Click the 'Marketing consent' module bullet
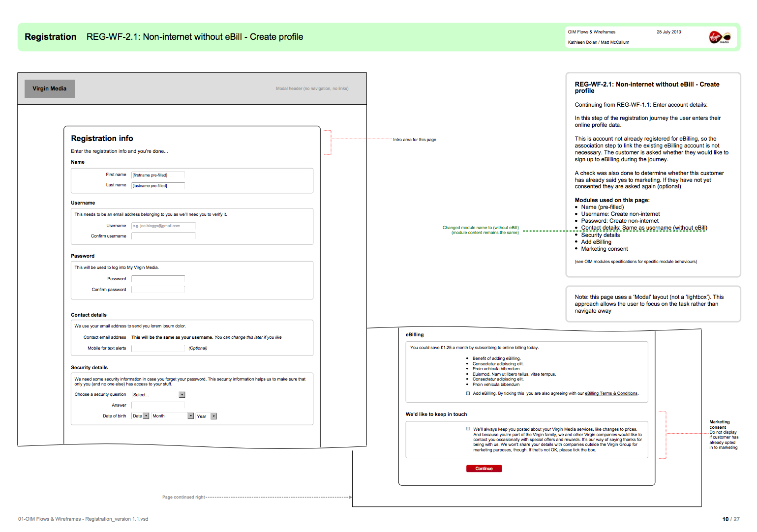757x532 pixels. pos(605,249)
